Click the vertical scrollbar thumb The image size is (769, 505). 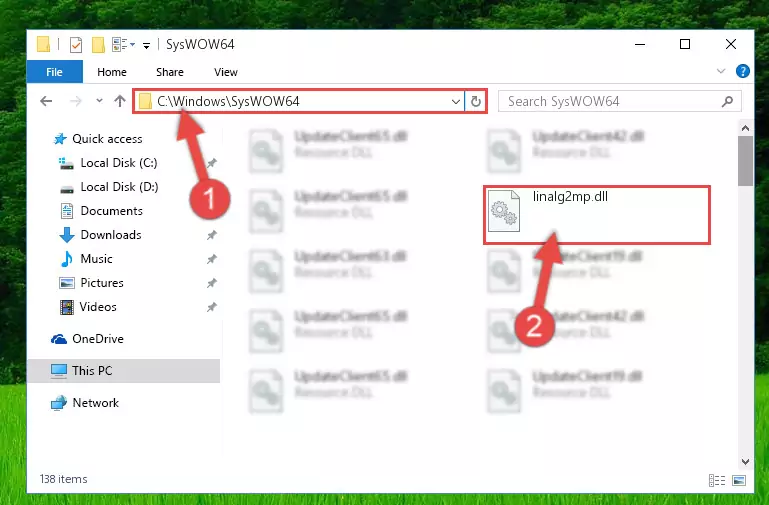click(745, 161)
